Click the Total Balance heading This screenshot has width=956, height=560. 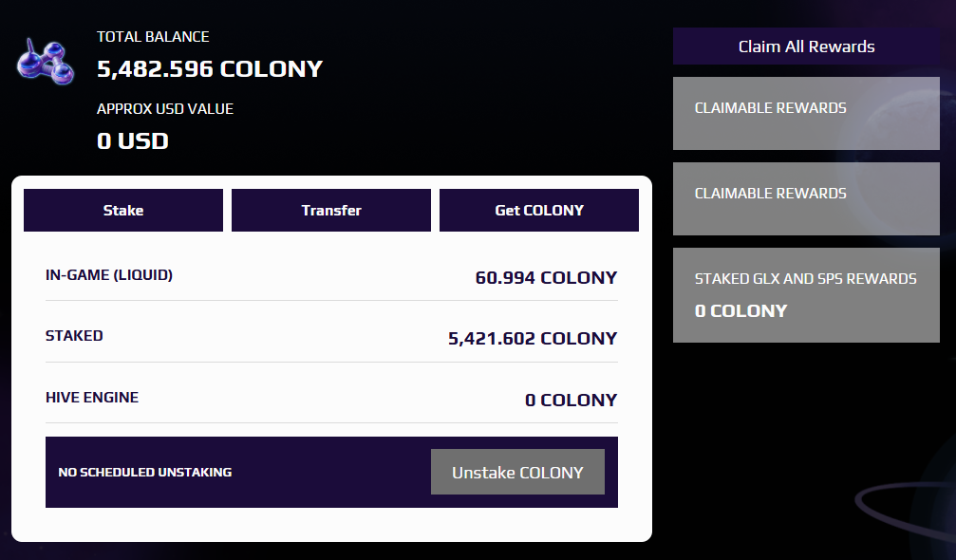coord(153,37)
